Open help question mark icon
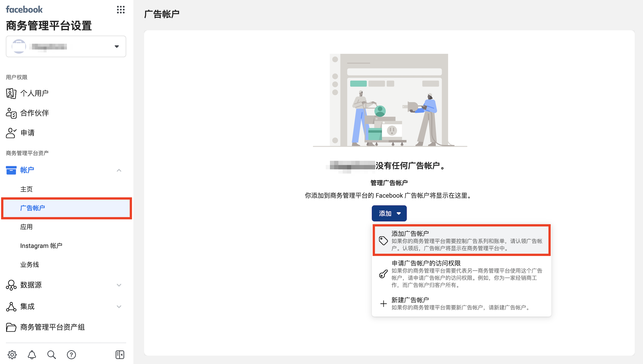Viewport: 643px width, 364px height. tap(71, 355)
